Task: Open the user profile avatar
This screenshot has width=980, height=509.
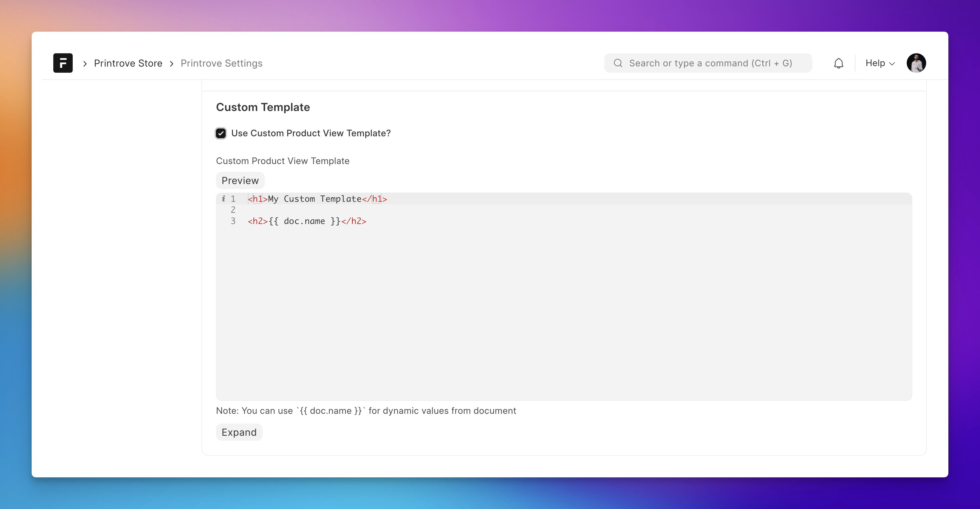Action: click(x=916, y=63)
